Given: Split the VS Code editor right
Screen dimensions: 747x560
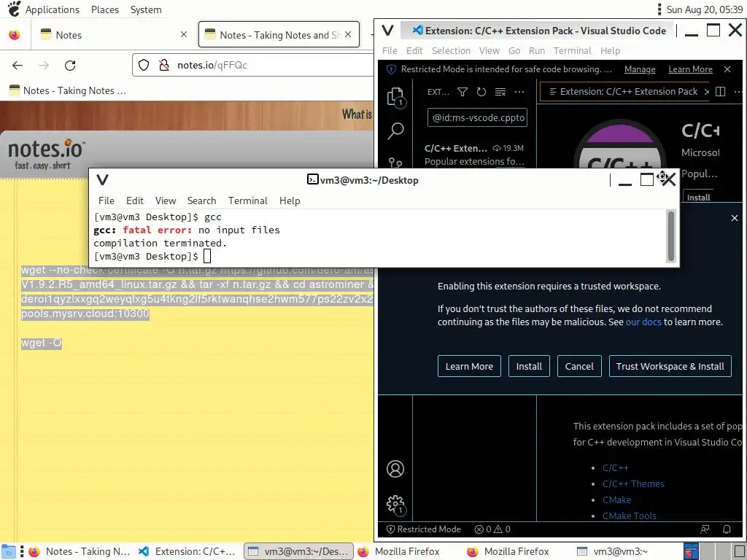Looking at the screenshot, I should [x=720, y=91].
